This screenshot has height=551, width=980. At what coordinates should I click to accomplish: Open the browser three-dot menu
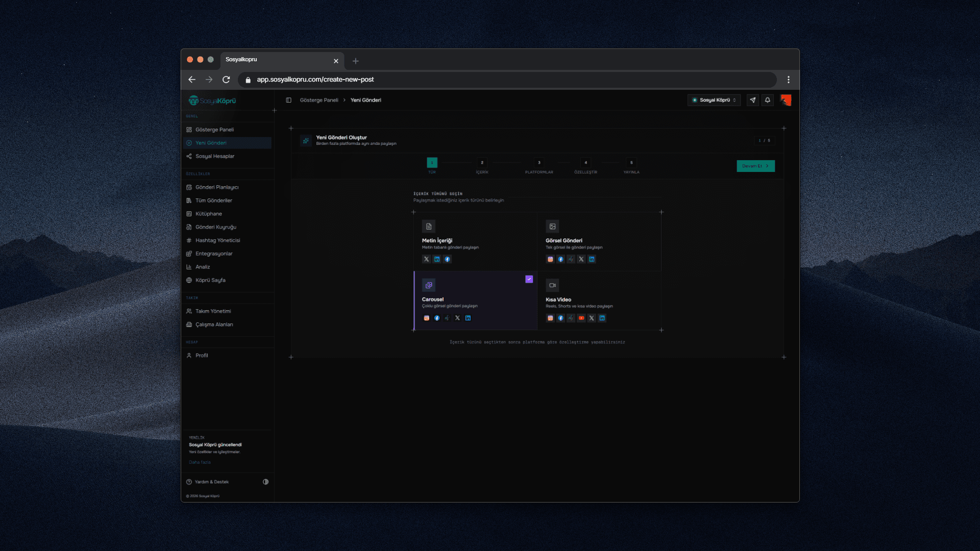point(789,80)
